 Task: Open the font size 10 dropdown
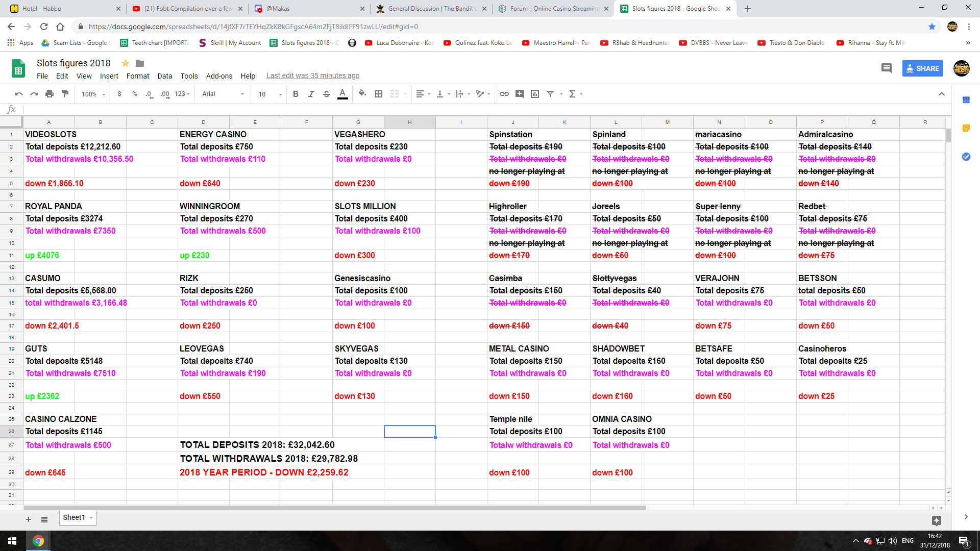coord(270,94)
